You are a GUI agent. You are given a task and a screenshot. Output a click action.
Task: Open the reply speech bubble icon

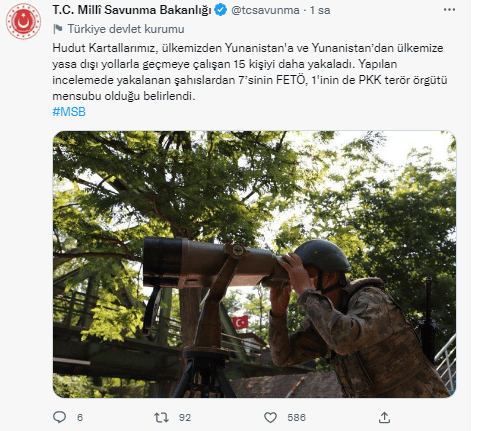[60, 417]
